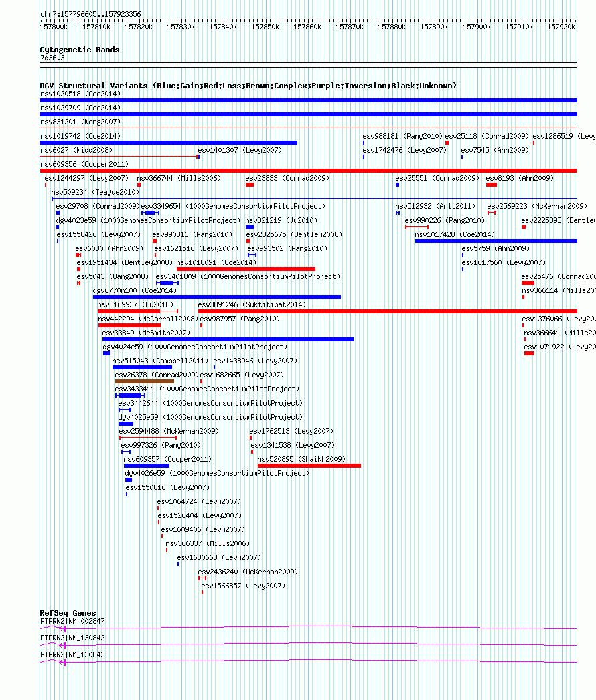Image resolution: width=596 pixels, height=700 pixels.
Task: Click the nsv1029709 (Coe2014) variant label
Action: pos(80,108)
